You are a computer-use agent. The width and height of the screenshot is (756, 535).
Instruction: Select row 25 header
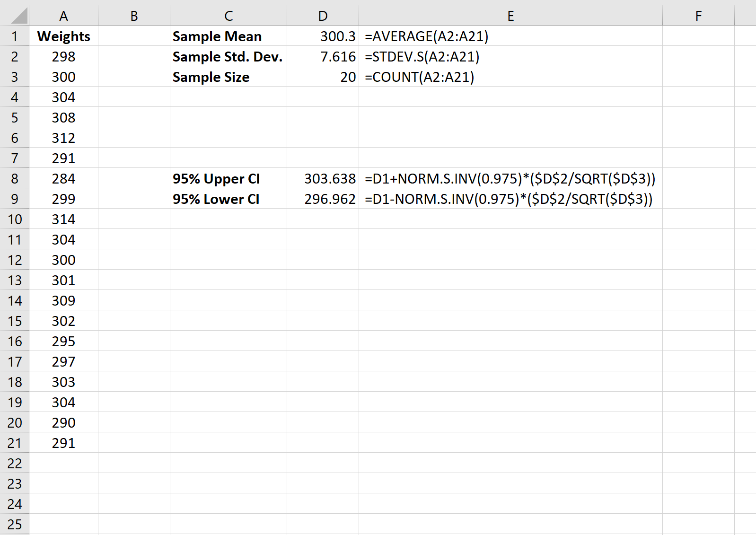click(15, 524)
